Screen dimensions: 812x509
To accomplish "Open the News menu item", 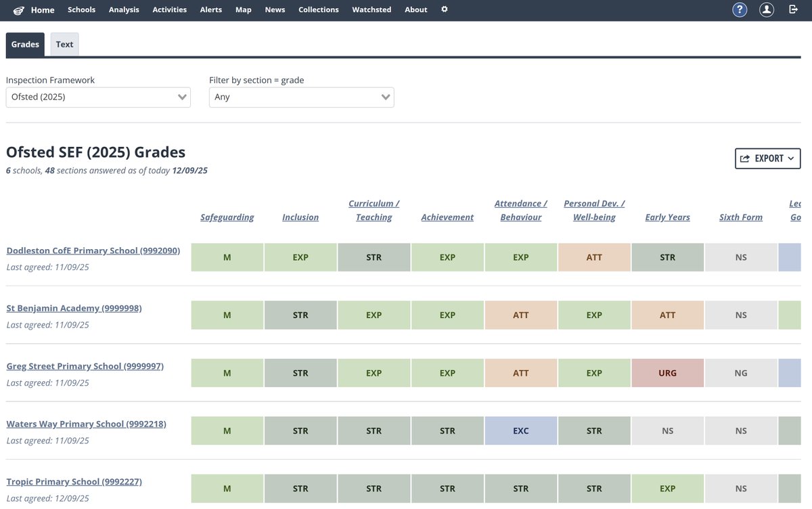I will tap(275, 9).
